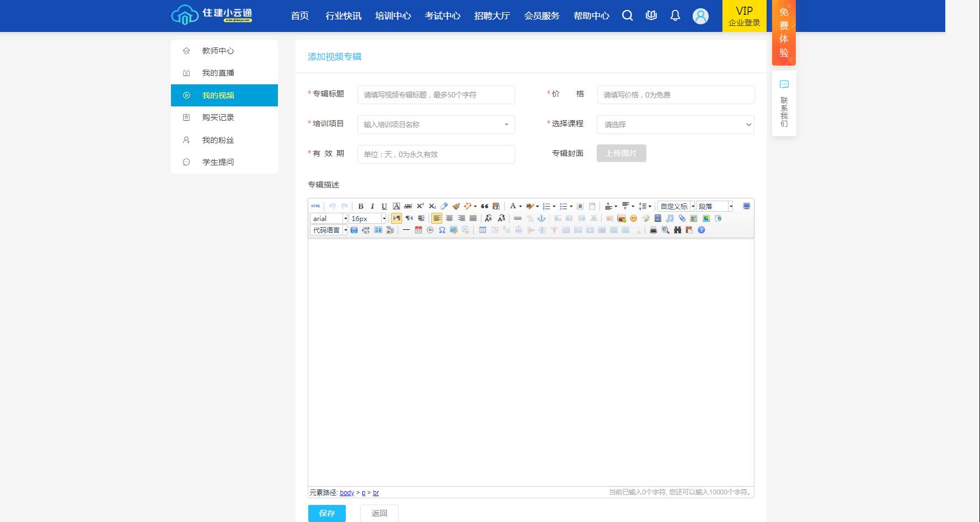980x522 pixels.
Task: Enable superscript formatting
Action: 420,206
